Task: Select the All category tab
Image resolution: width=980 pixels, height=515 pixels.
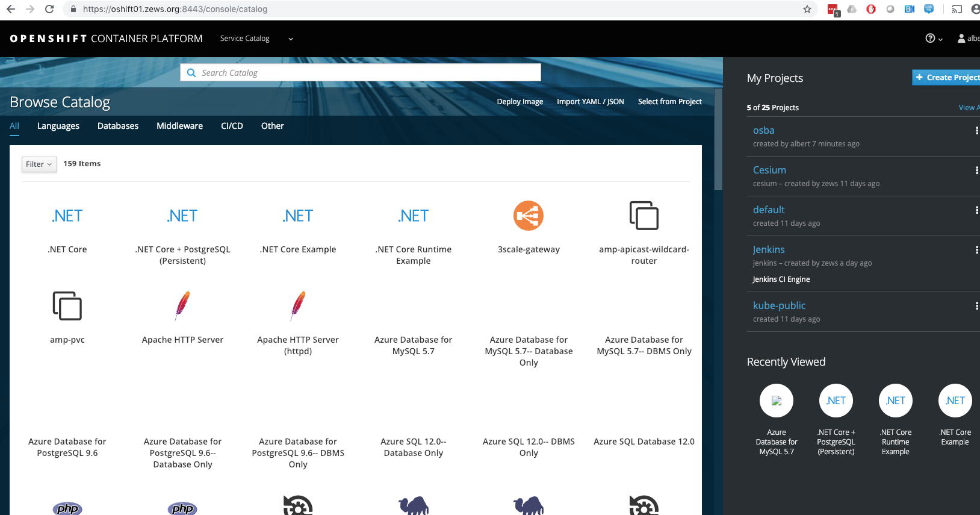Action: (14, 126)
